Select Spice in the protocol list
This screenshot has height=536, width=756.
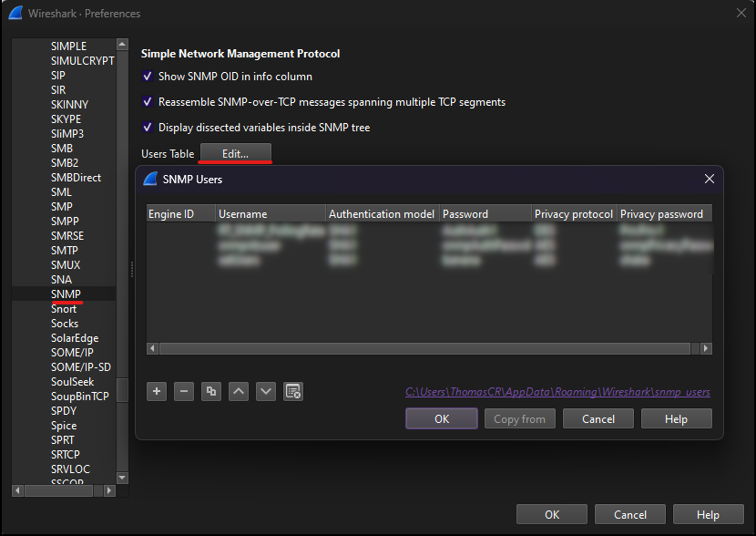(x=64, y=426)
